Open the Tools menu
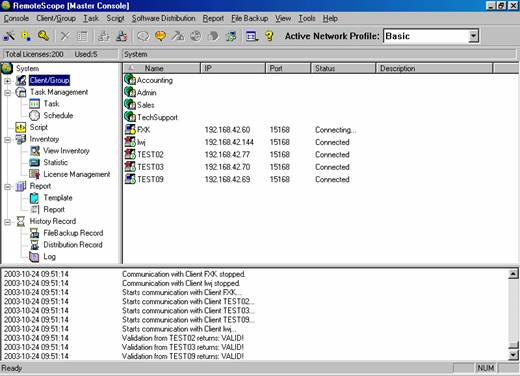The width and height of the screenshot is (520, 376). tap(307, 18)
